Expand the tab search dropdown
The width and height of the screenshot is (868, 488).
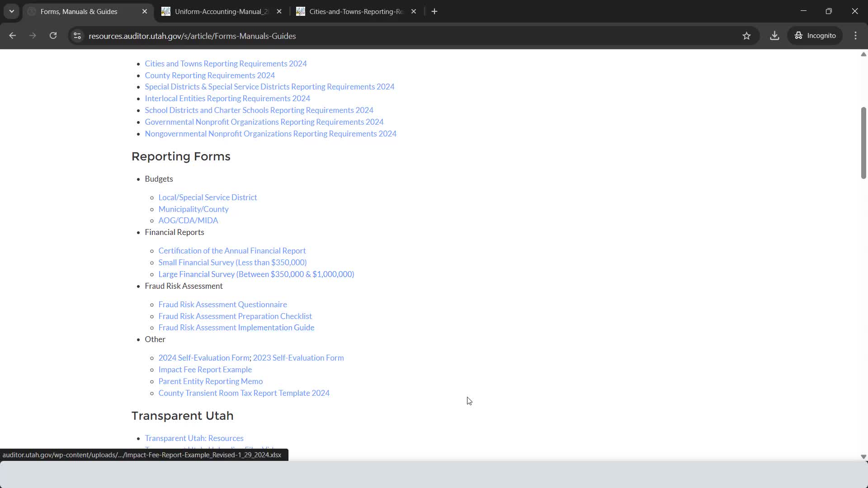pyautogui.click(x=12, y=11)
